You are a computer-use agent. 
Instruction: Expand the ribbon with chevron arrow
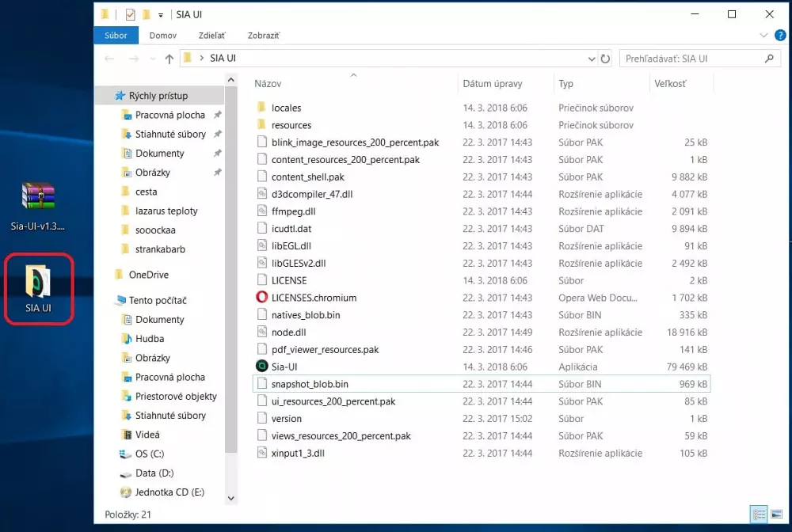pos(763,36)
